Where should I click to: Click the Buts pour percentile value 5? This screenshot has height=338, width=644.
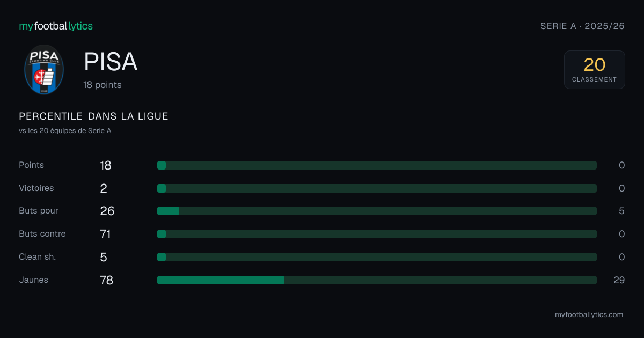621,211
